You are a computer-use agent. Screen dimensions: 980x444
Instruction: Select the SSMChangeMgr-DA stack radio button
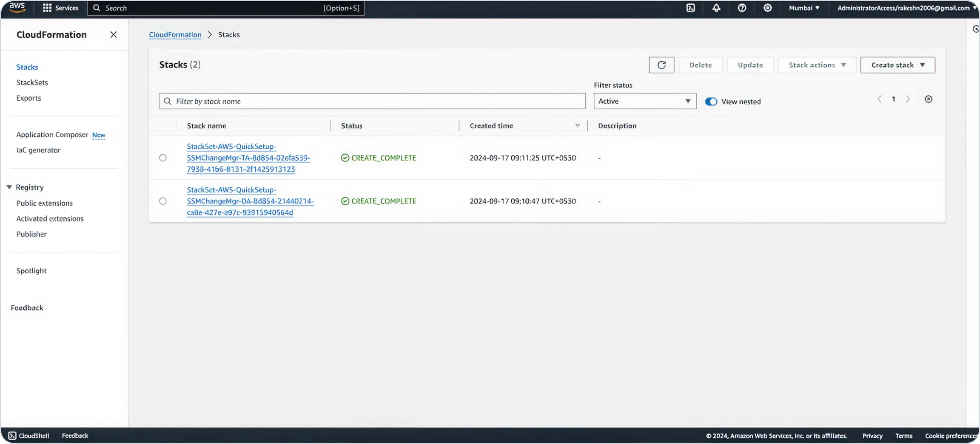(x=163, y=201)
